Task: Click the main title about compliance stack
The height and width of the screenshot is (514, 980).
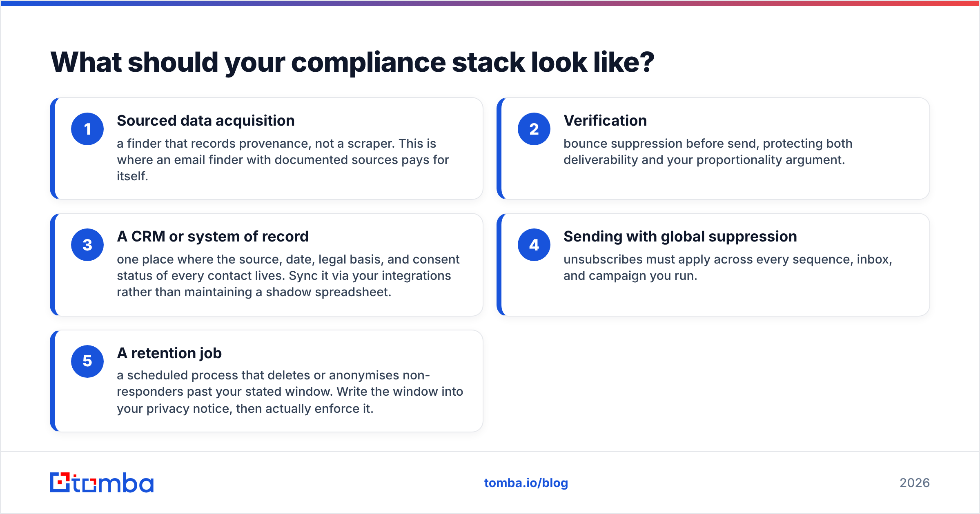Action: pyautogui.click(x=352, y=62)
